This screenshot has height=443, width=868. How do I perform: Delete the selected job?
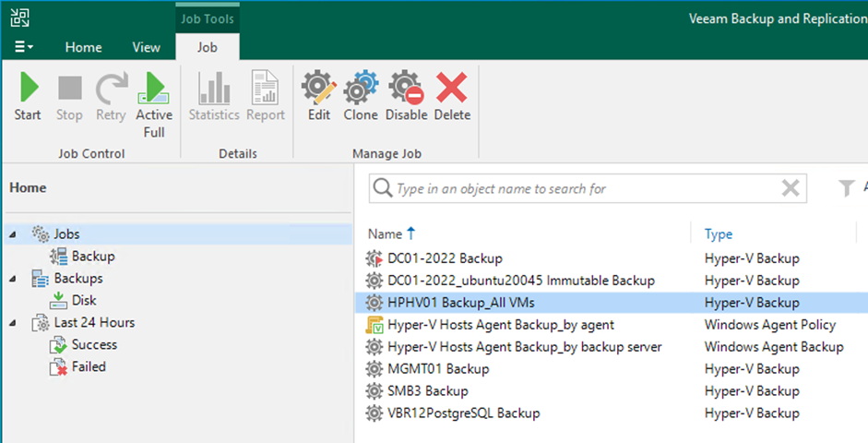click(x=452, y=96)
